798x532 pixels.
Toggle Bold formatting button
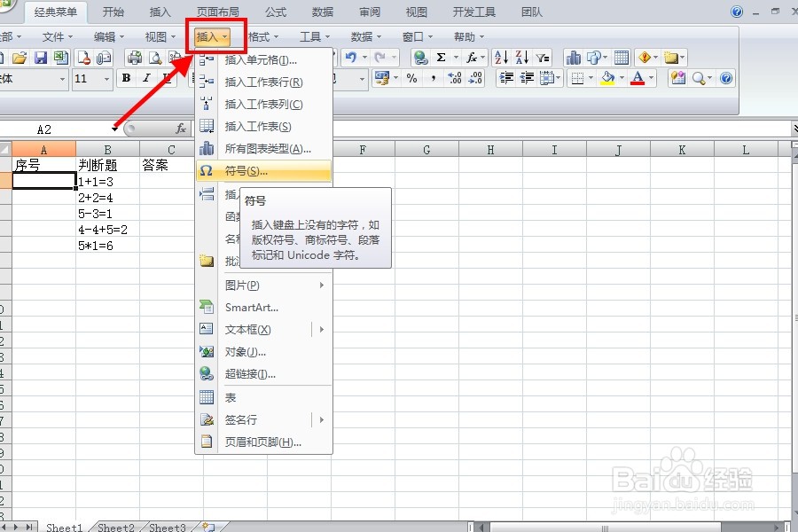point(126,78)
